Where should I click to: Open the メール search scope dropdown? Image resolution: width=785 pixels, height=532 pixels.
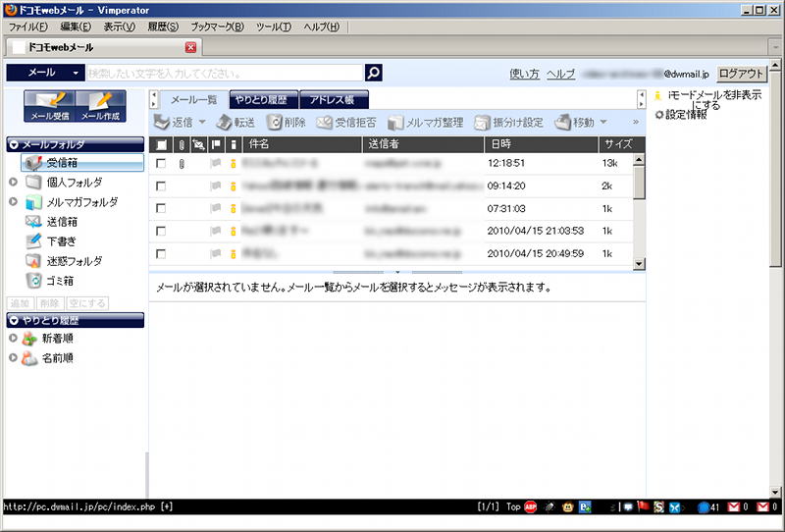[x=45, y=73]
